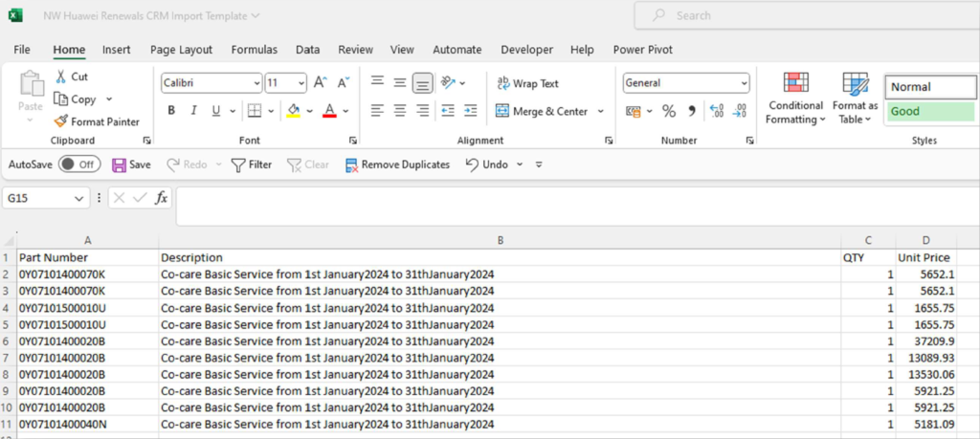
Task: Click the Cut button
Action: pos(71,77)
